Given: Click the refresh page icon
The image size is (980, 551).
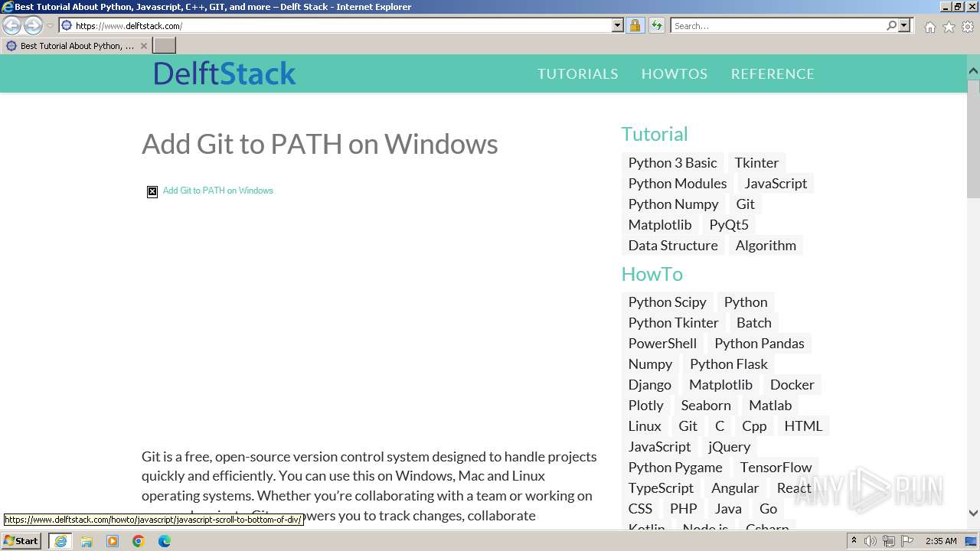Looking at the screenshot, I should coord(656,25).
